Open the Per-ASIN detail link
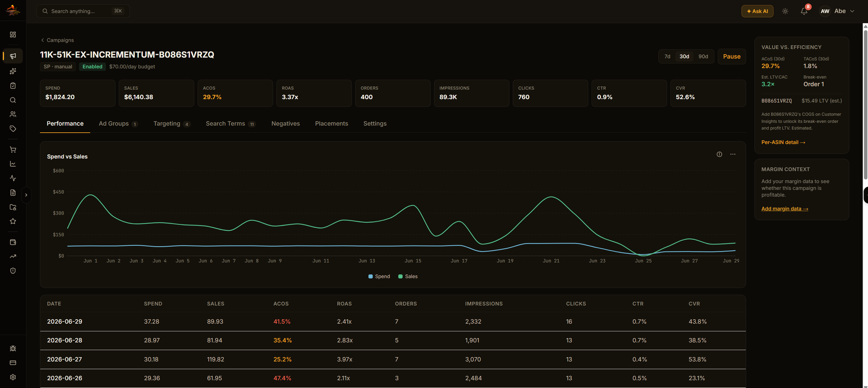 pos(783,142)
